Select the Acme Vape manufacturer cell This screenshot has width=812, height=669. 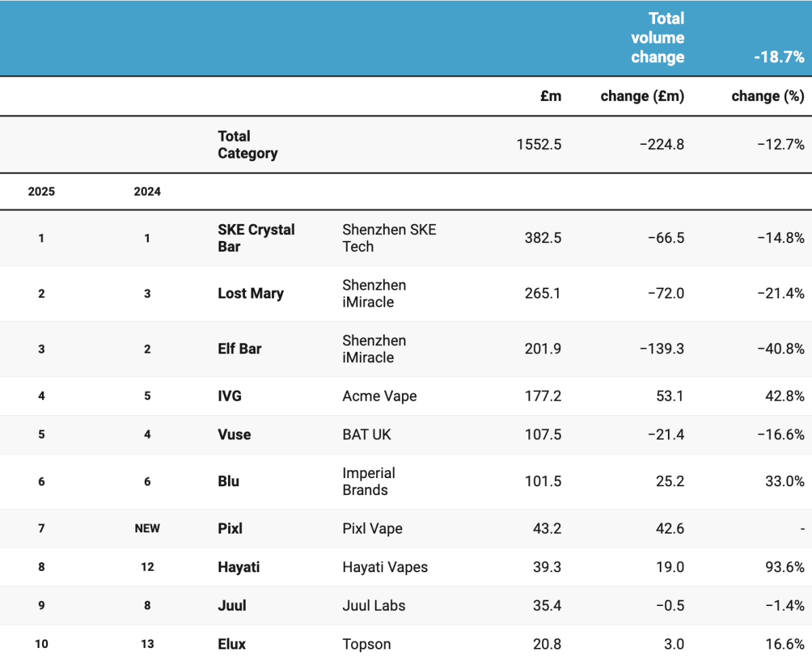pos(380,395)
